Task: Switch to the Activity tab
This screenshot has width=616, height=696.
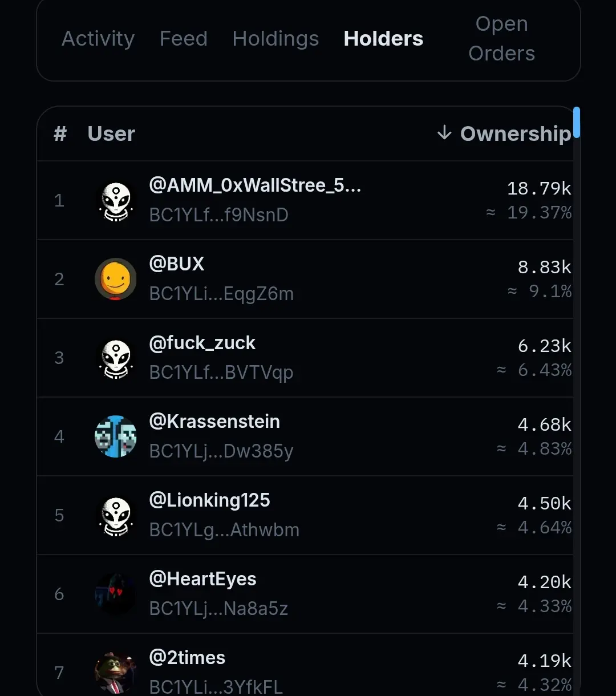Action: pyautogui.click(x=98, y=39)
